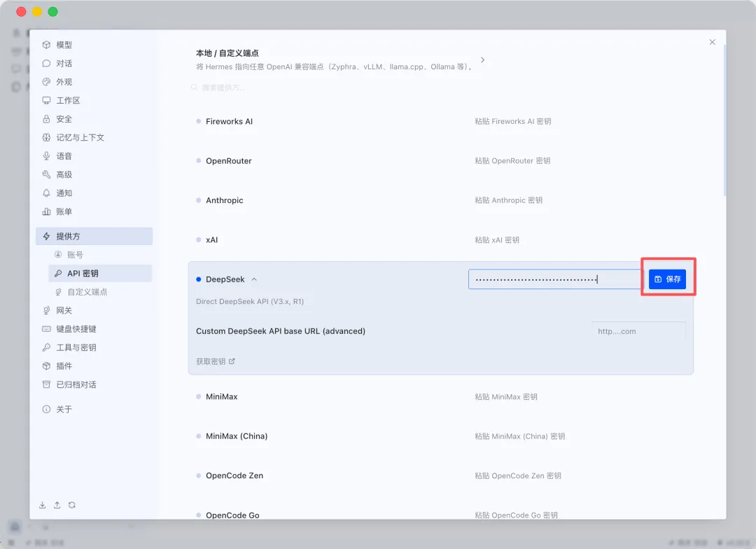The width and height of the screenshot is (756, 549).
Task: Click the 已归档对话 archive box icon
Action: pos(46,384)
